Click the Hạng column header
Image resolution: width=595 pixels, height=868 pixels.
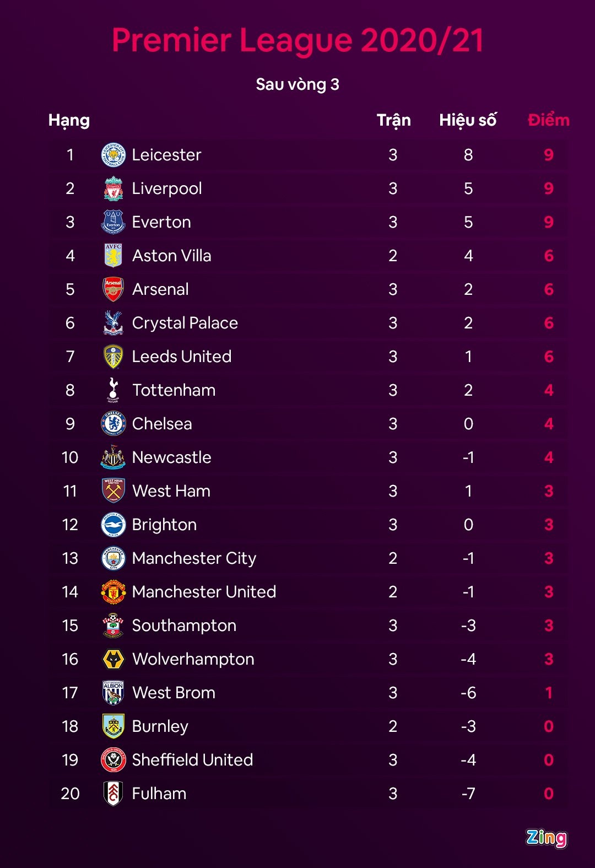click(69, 120)
